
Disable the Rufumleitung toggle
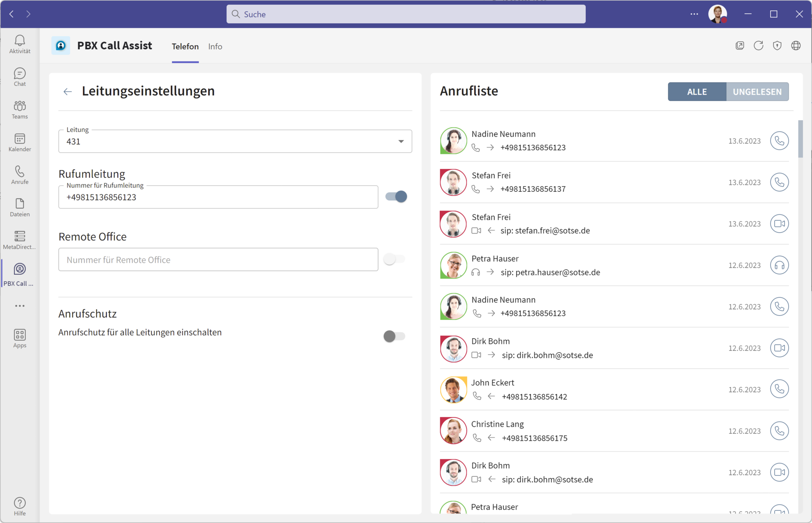point(396,197)
